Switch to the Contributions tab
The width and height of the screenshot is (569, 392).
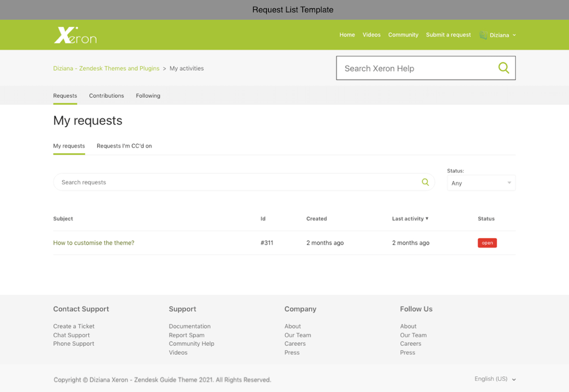(x=106, y=96)
